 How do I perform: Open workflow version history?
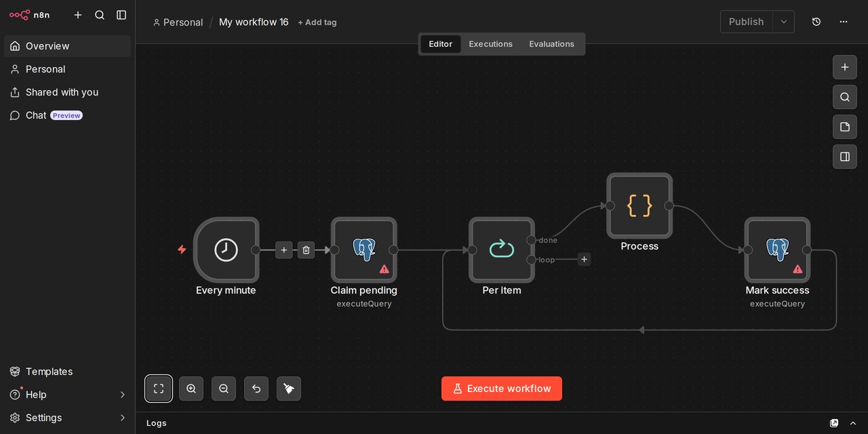tap(816, 22)
